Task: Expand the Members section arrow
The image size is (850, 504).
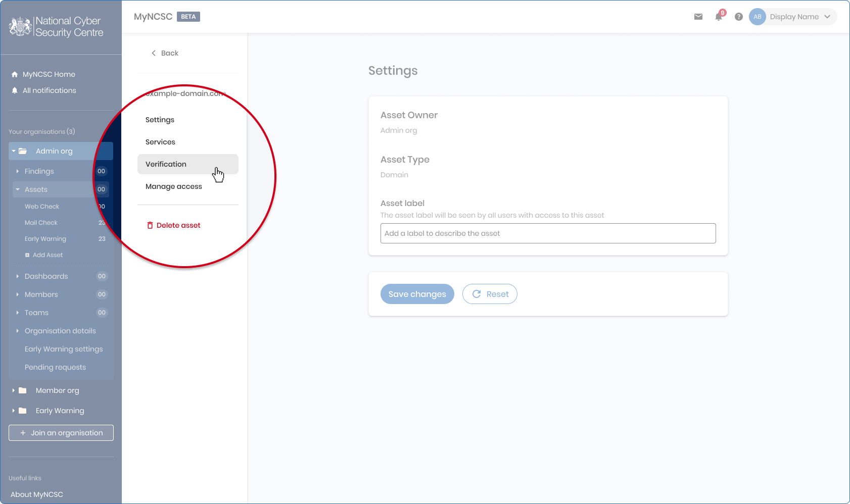Action: 18,294
